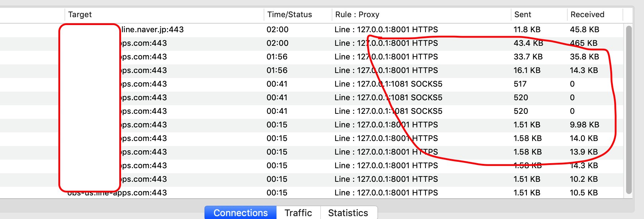
Task: Click the 13.9 KB received value
Action: (584, 152)
